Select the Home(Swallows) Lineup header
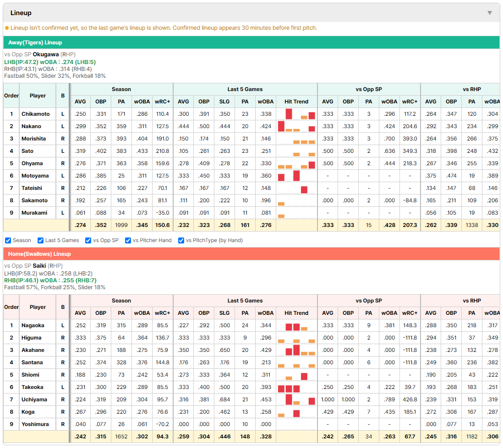The width and height of the screenshot is (503, 448). point(251,254)
